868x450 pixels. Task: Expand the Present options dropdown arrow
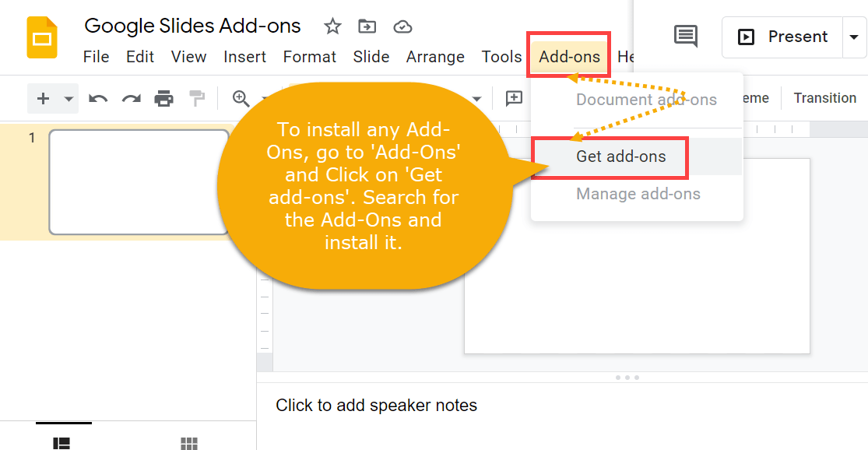(854, 37)
